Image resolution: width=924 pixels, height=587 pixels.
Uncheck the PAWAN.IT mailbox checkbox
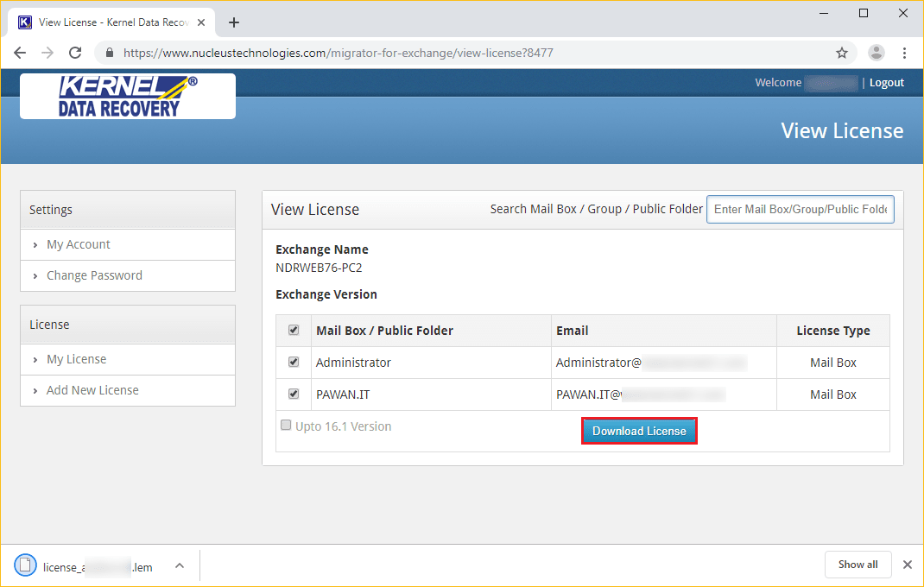coord(294,394)
